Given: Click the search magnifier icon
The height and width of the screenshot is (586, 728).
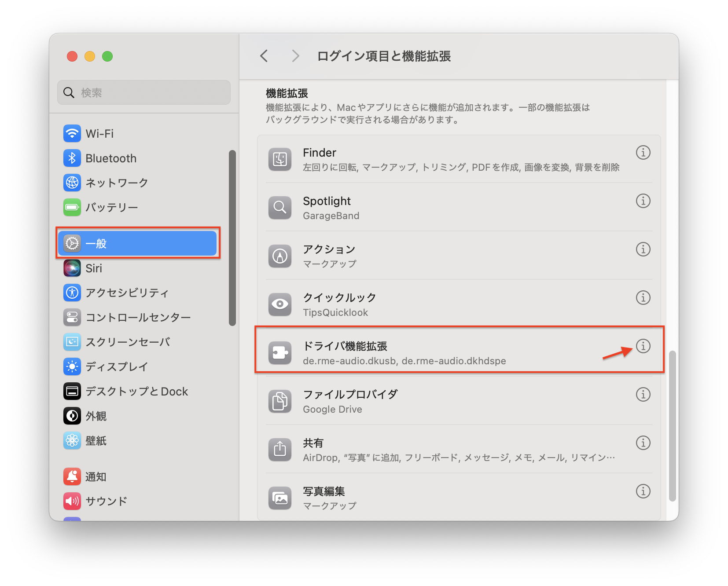Looking at the screenshot, I should coord(69,92).
